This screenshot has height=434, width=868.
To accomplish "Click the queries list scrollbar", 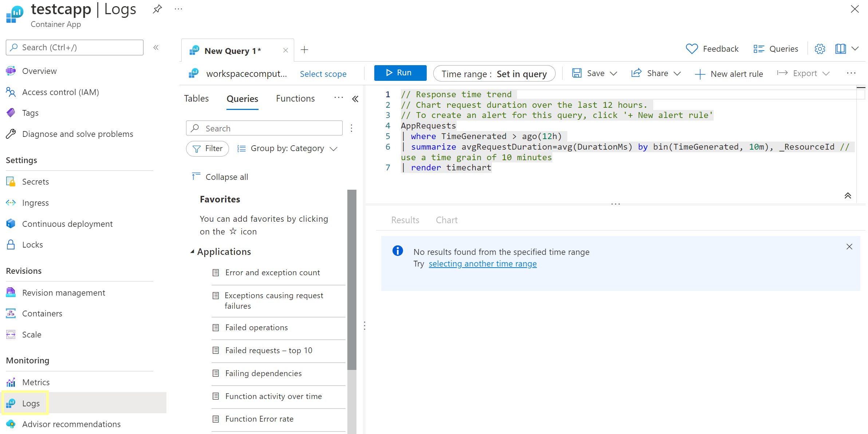I will [352, 280].
